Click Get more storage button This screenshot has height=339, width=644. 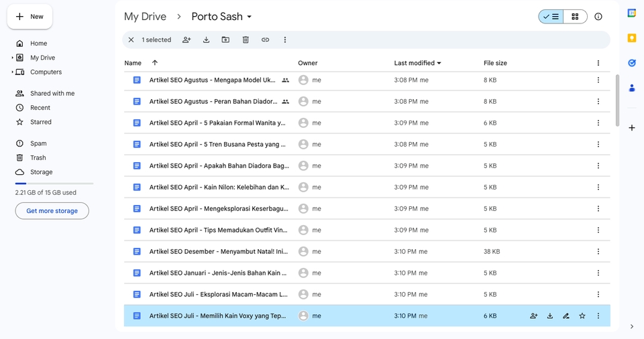tap(52, 211)
